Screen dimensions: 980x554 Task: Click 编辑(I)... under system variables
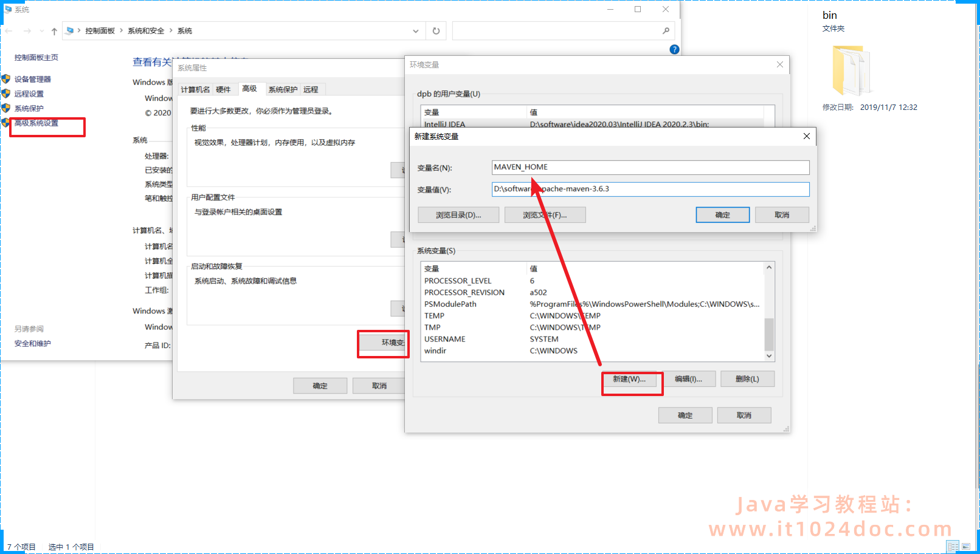click(x=688, y=379)
